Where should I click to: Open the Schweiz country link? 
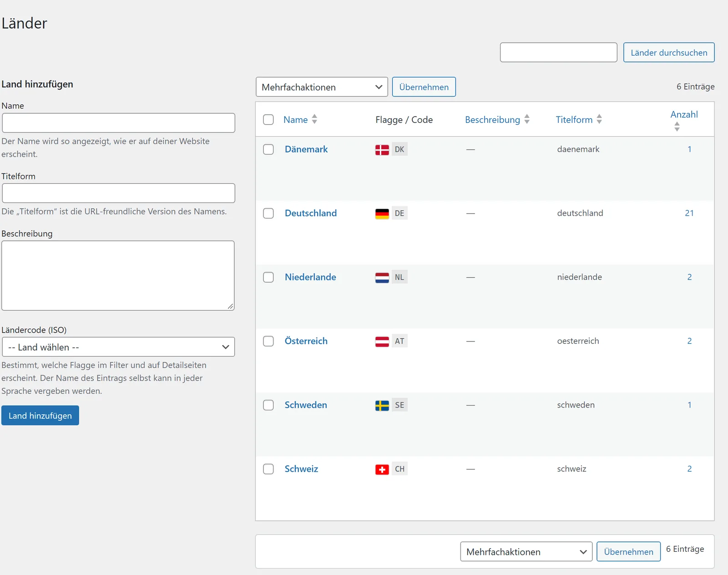(301, 469)
